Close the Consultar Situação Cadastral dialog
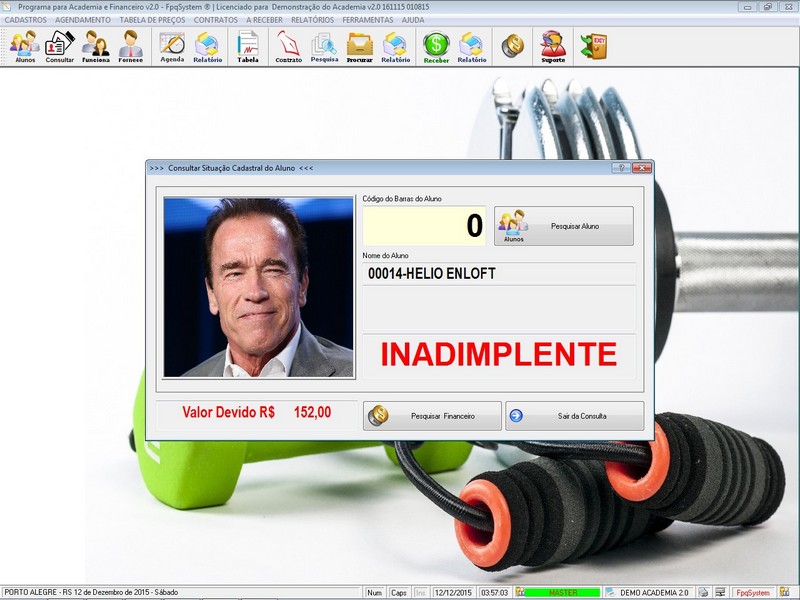 click(642, 168)
